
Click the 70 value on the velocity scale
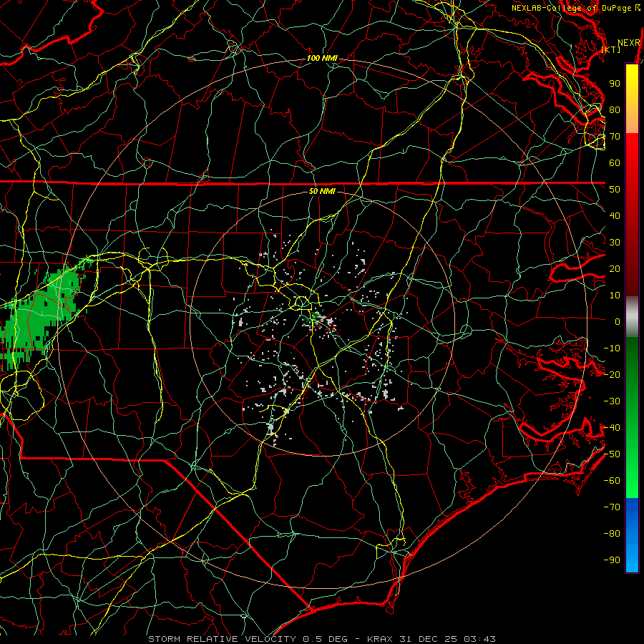coord(615,137)
